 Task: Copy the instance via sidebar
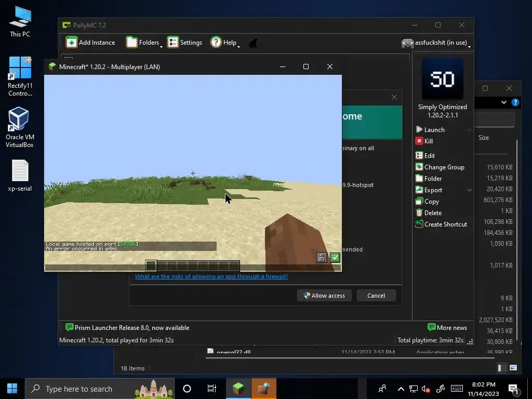tap(428, 202)
